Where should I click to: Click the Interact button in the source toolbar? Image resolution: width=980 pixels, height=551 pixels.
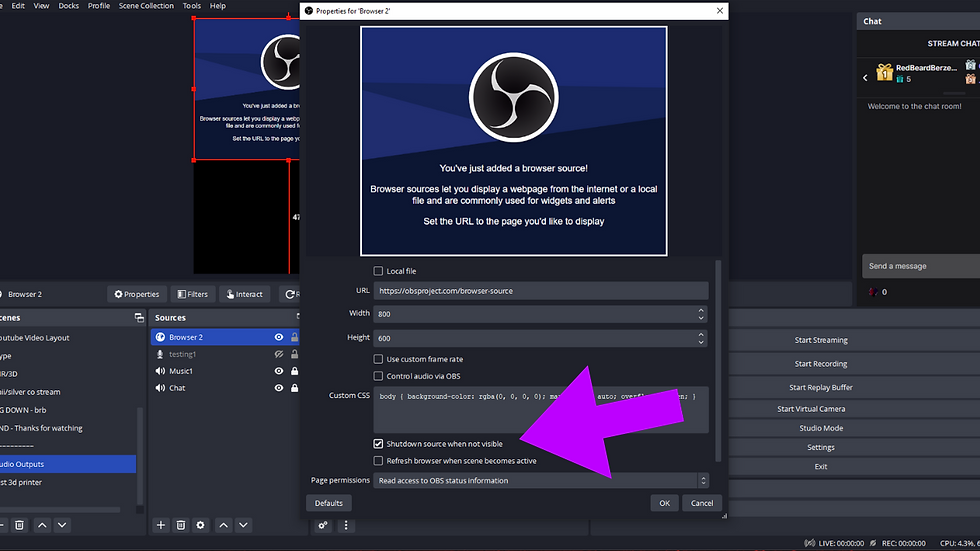point(244,294)
